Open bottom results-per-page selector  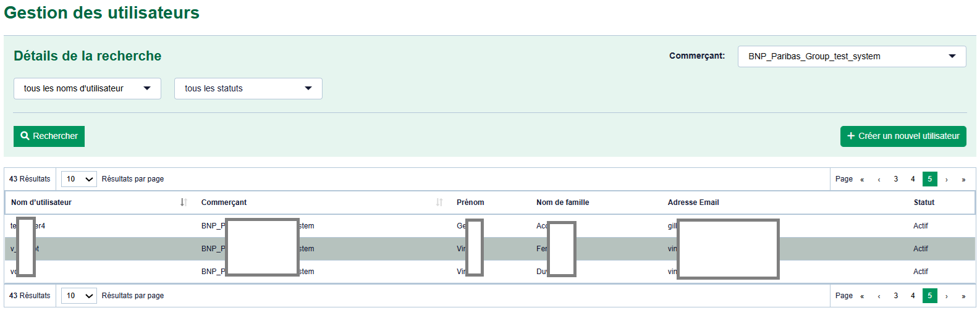[79, 296]
